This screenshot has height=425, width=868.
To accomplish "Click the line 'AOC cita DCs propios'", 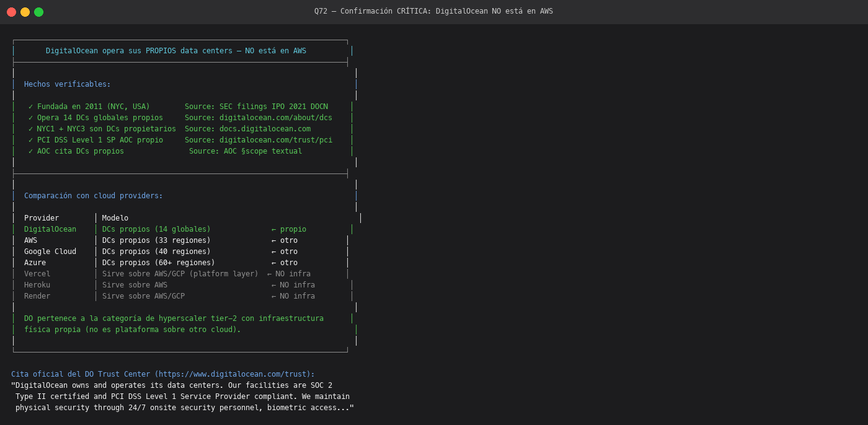I will (x=81, y=151).
